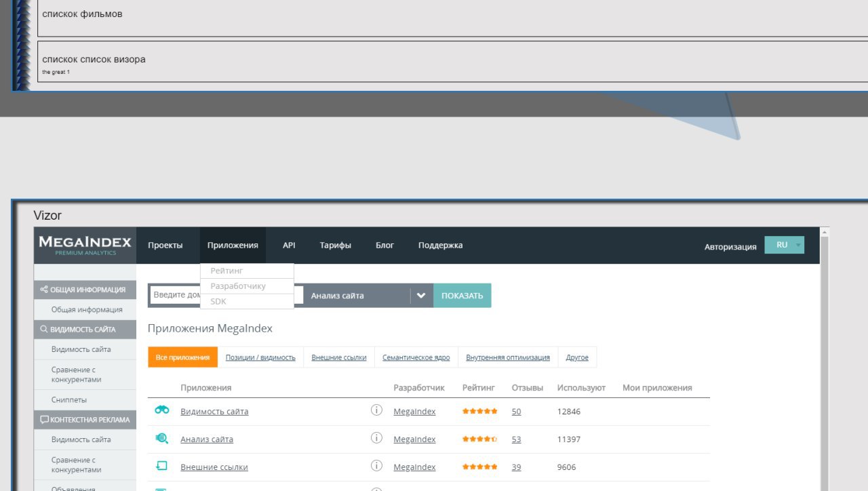Click the Мои приложения column header
Viewport: 868px width, 491px height.
click(x=657, y=388)
